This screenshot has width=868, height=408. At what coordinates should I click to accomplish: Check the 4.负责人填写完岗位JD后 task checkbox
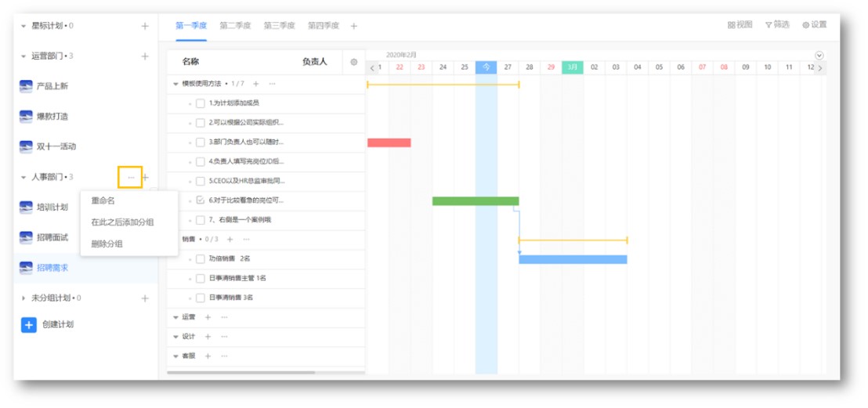pos(201,161)
